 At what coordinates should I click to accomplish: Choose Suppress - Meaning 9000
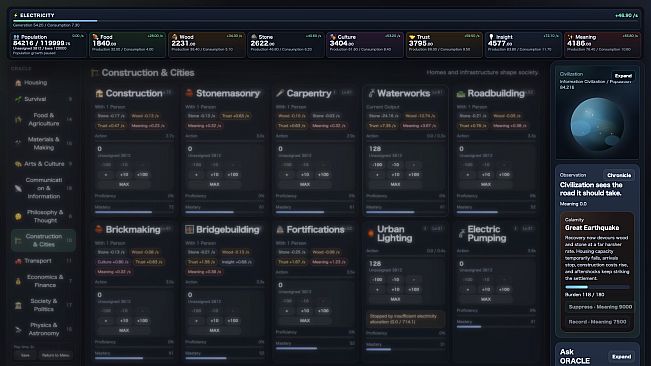point(600,307)
